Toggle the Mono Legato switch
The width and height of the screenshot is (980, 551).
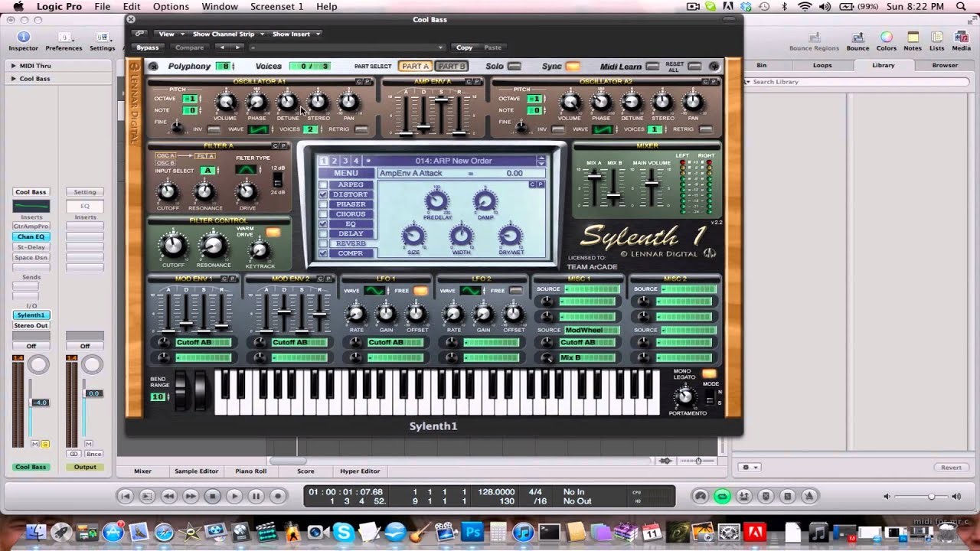(709, 373)
